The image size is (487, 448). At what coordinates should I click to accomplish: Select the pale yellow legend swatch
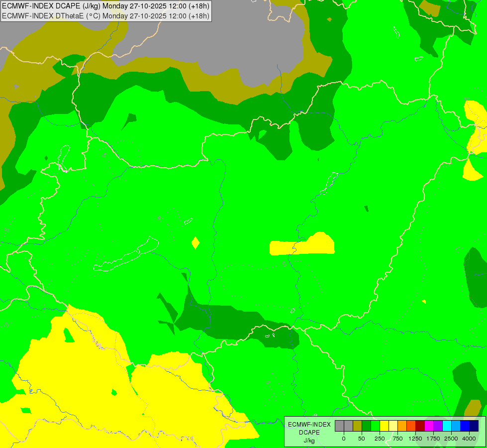393,426
